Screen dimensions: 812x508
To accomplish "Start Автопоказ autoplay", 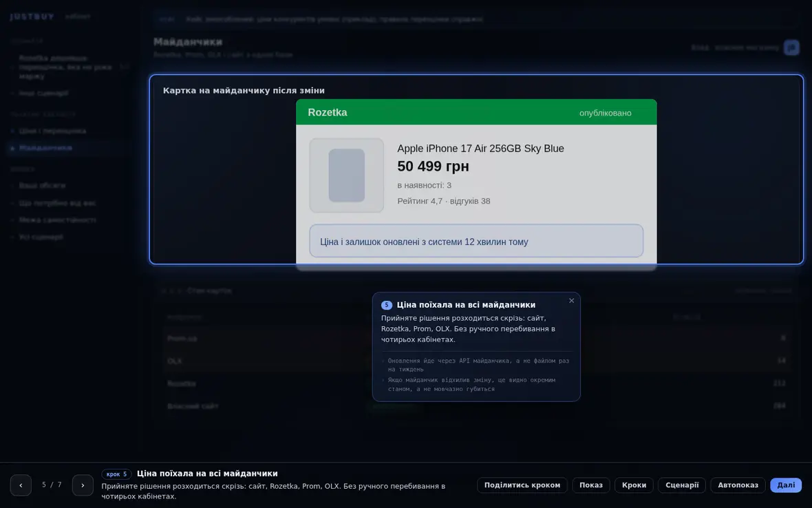I will [x=738, y=485].
